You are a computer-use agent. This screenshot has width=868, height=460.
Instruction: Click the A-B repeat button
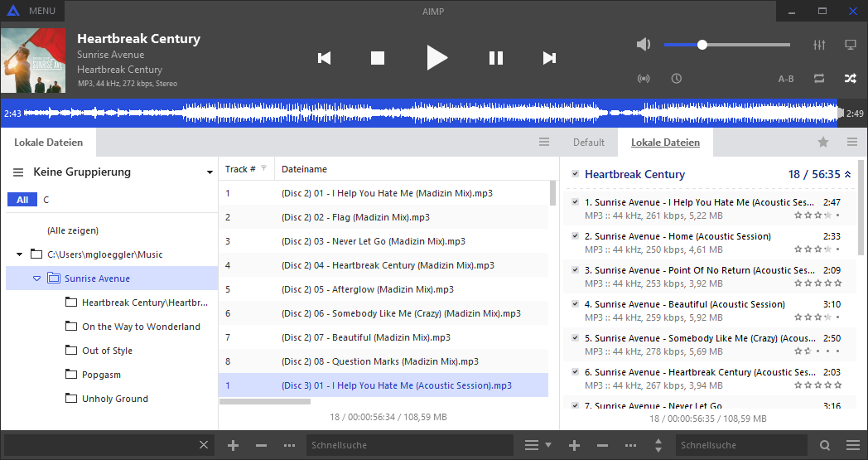tap(786, 79)
